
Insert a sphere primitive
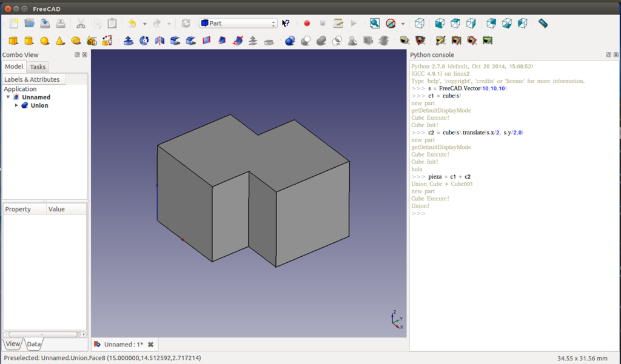coord(44,41)
